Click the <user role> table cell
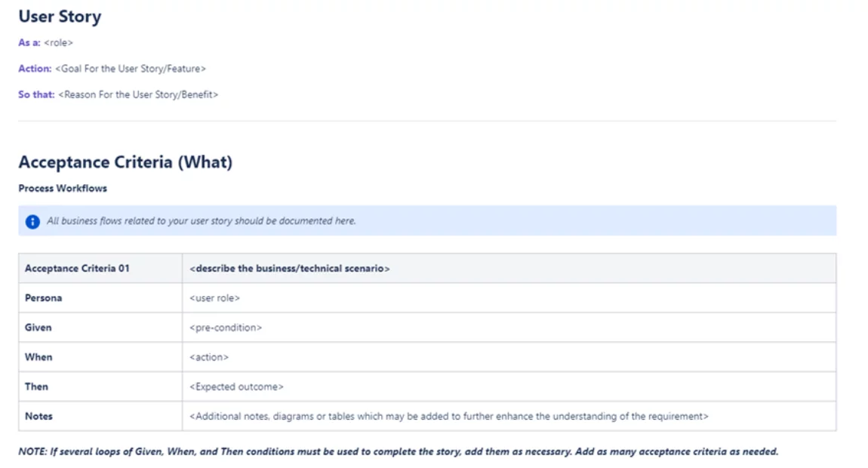 pyautogui.click(x=215, y=298)
